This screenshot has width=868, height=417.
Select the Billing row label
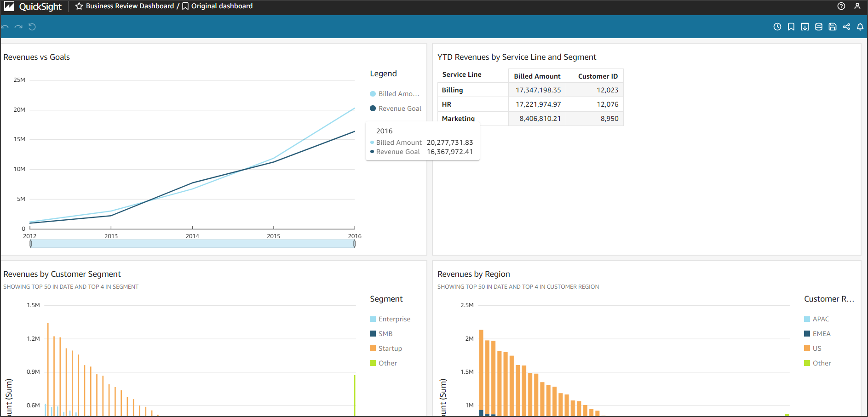[453, 90]
